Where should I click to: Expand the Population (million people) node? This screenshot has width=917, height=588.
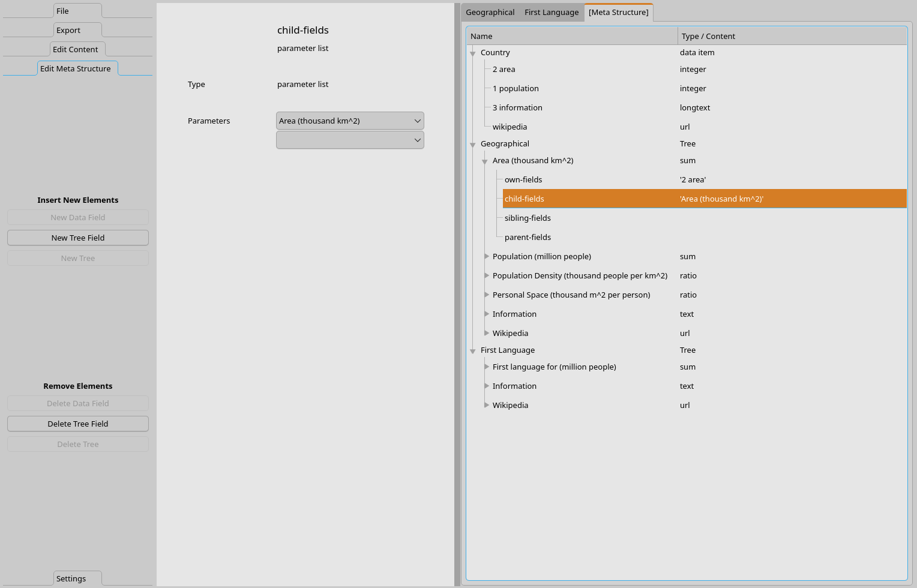click(x=487, y=256)
